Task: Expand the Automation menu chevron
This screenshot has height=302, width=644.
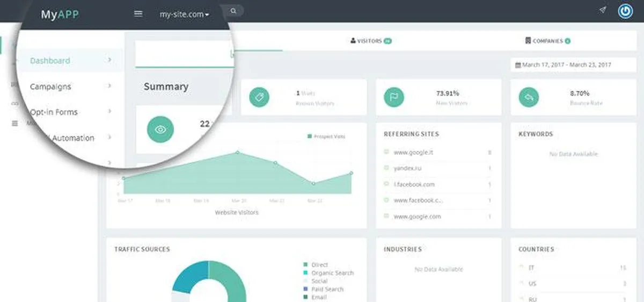Action: tap(109, 138)
